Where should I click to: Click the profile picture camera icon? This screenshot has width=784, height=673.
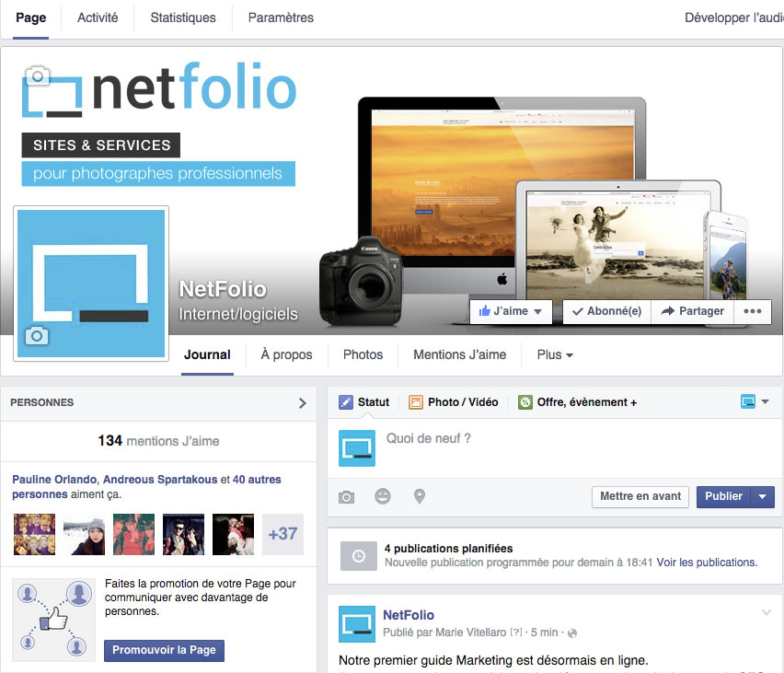(37, 335)
